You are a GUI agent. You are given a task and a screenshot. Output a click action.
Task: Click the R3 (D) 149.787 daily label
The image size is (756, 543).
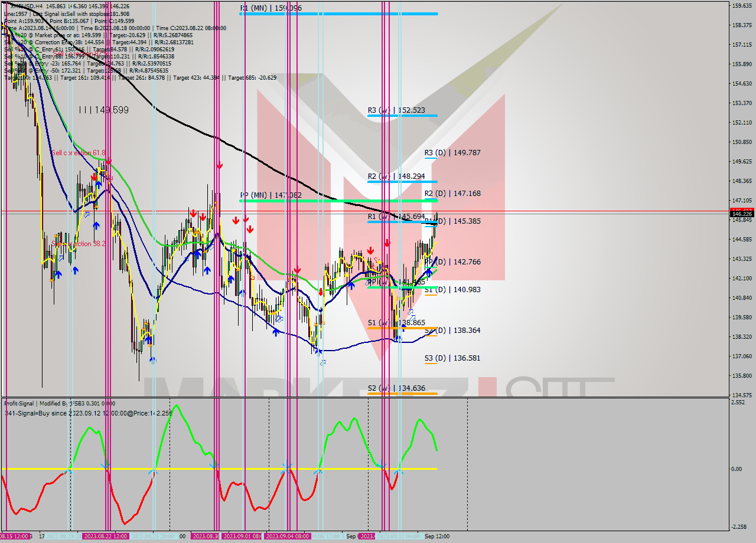tap(452, 153)
